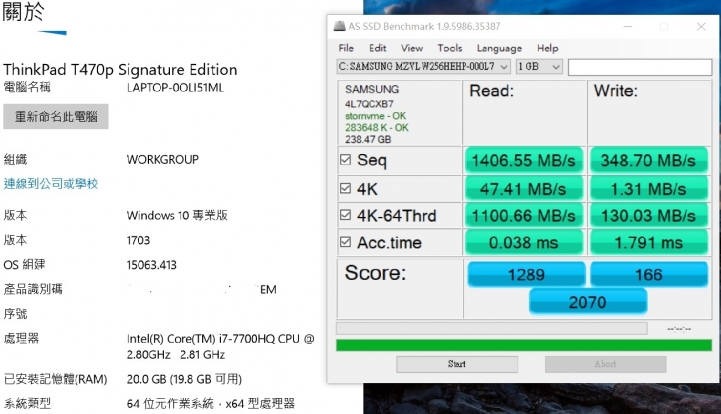Click the Start benchmark button

[457, 364]
